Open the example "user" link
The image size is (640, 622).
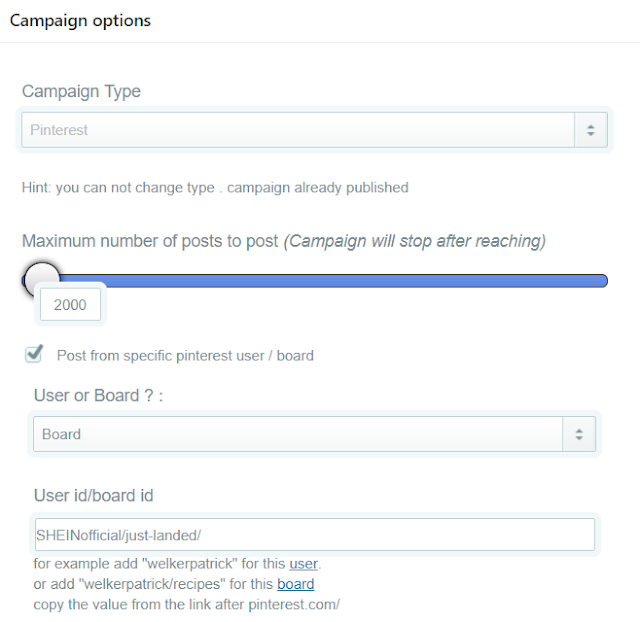point(304,564)
